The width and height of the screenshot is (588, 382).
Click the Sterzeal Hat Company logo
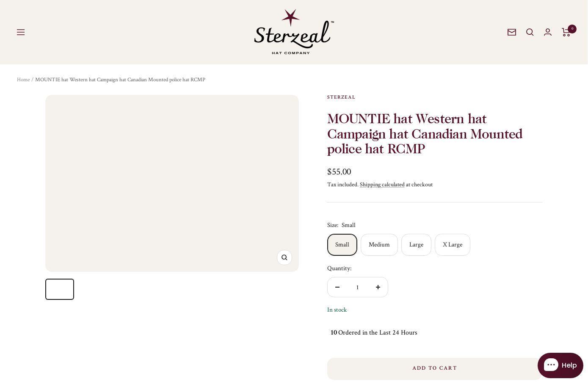pos(294,32)
